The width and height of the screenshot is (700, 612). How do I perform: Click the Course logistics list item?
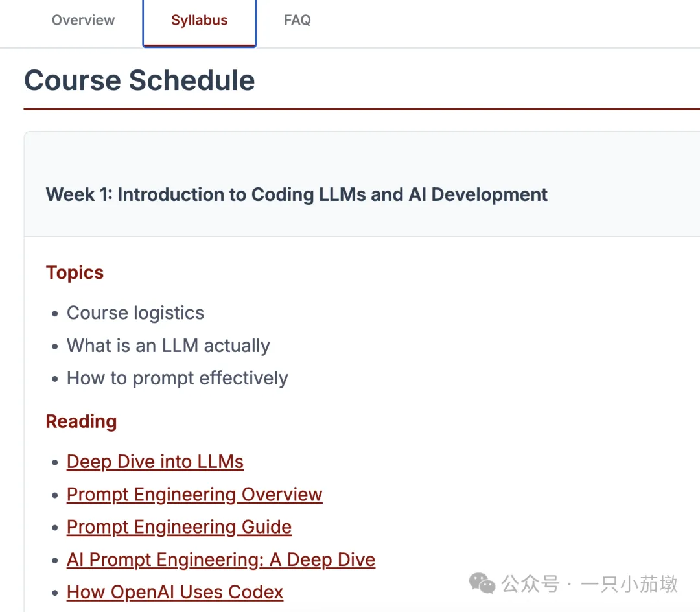pos(135,313)
